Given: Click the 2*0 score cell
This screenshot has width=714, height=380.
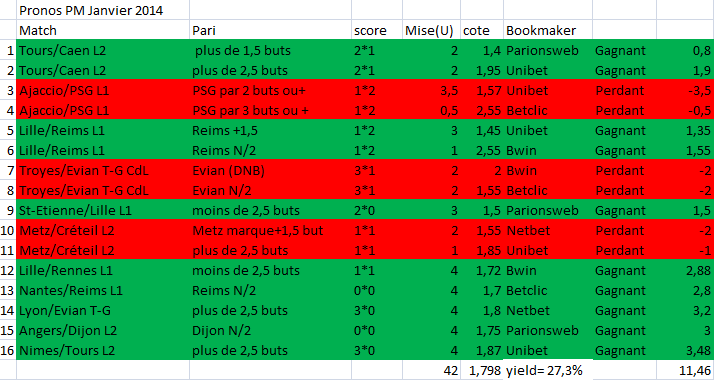Looking at the screenshot, I should 377,210.
